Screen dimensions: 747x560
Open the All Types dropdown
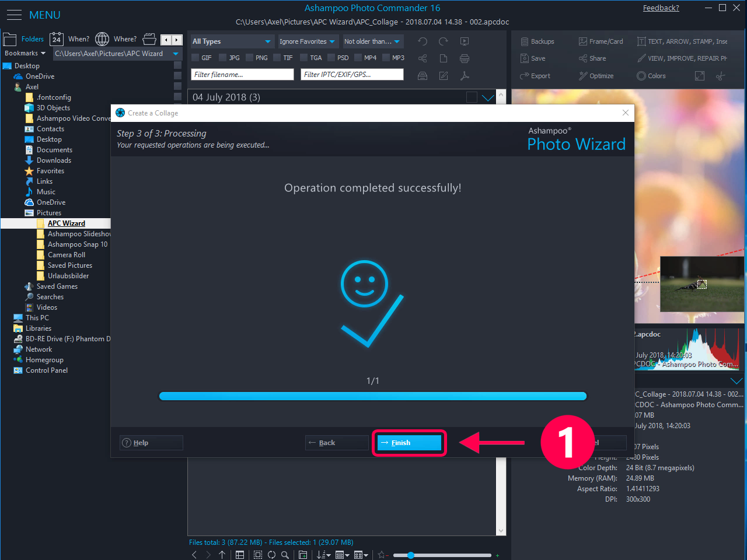coord(232,41)
